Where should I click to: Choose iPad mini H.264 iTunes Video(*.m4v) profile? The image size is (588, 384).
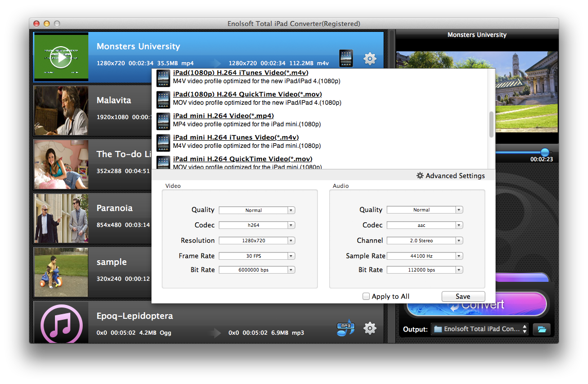[236, 137]
